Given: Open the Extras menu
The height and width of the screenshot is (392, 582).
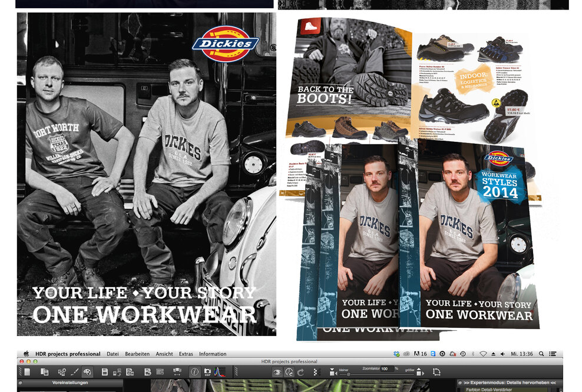Looking at the screenshot, I should pyautogui.click(x=186, y=354).
